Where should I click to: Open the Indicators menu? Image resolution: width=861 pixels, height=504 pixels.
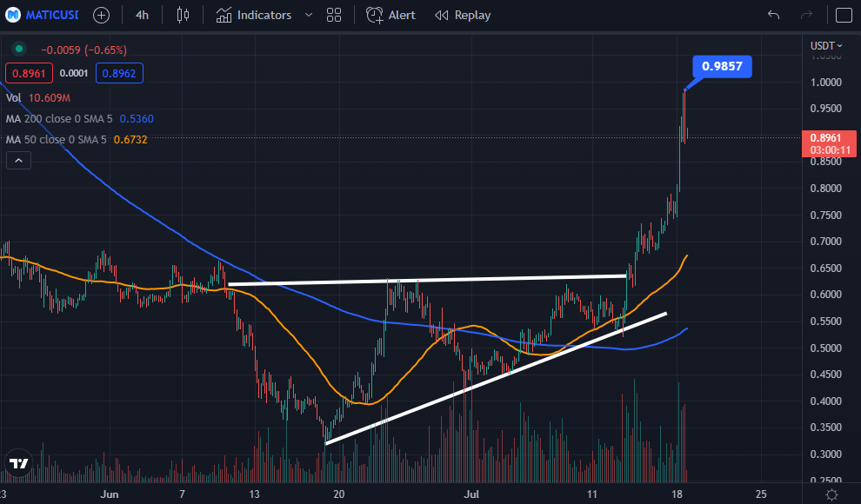tap(254, 16)
